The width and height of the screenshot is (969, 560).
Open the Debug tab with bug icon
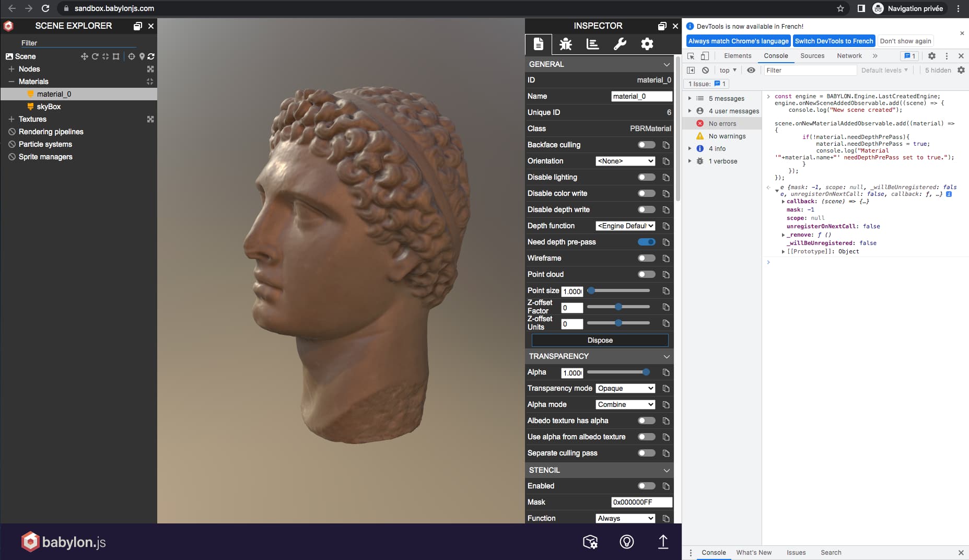(x=565, y=44)
